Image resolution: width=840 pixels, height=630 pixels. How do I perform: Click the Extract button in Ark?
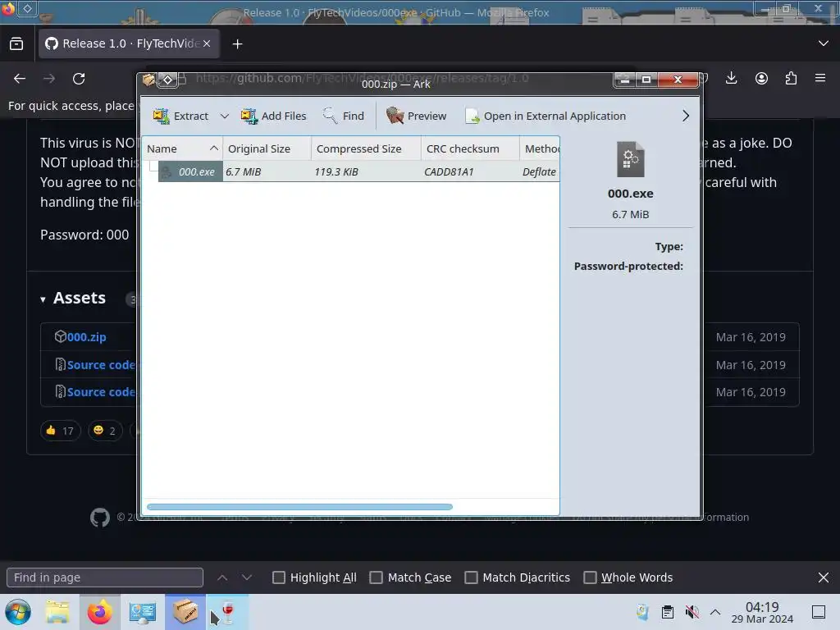point(180,116)
